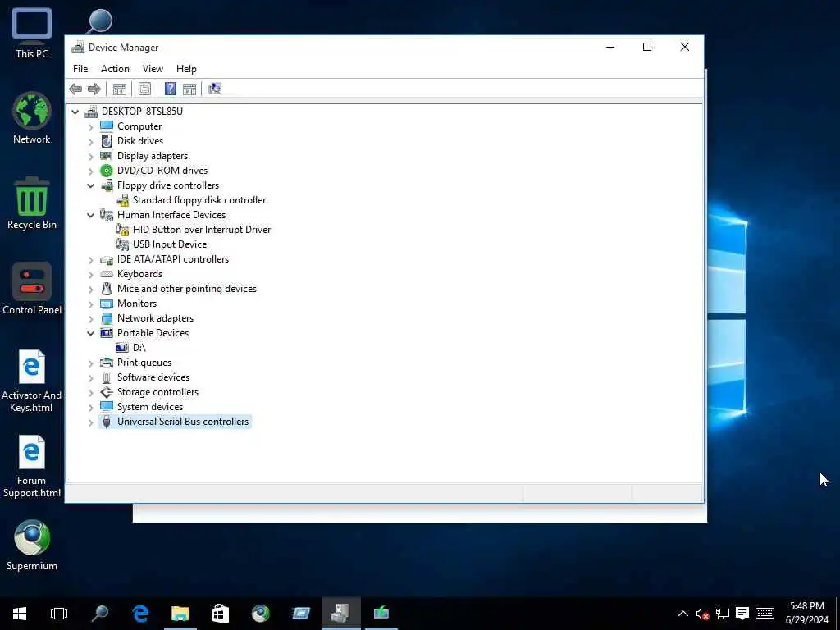Collapse the DESKTOP-8TSL85U root node
Viewport: 840px width, 630px height.
click(x=75, y=112)
